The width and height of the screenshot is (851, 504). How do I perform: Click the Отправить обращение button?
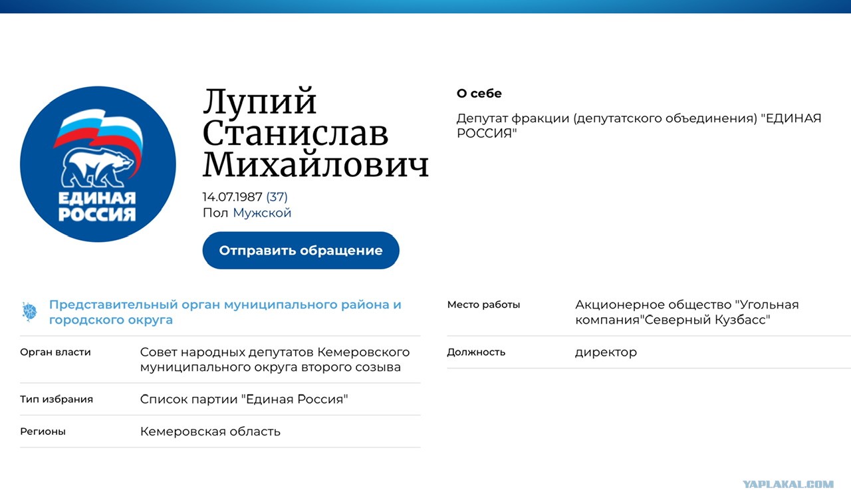click(x=301, y=251)
